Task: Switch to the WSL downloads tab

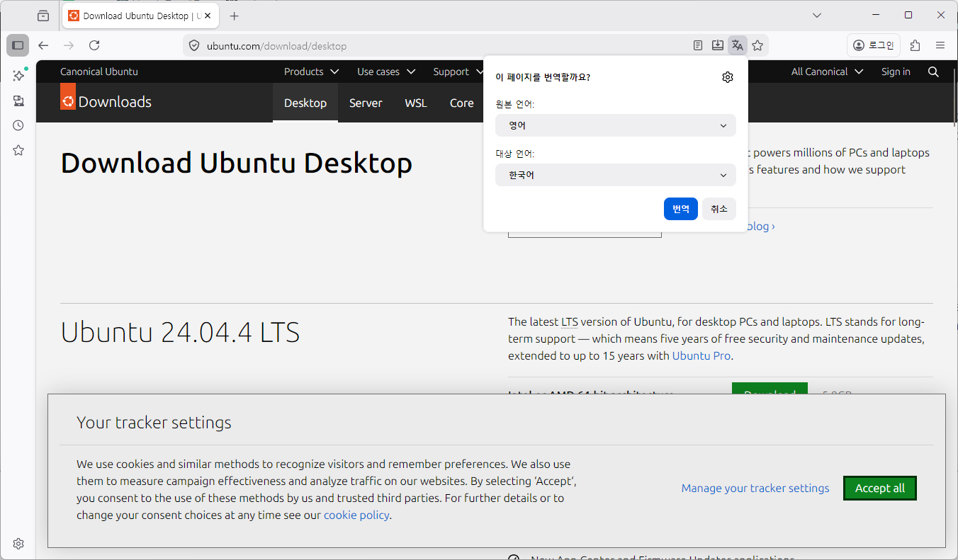Action: coord(416,103)
